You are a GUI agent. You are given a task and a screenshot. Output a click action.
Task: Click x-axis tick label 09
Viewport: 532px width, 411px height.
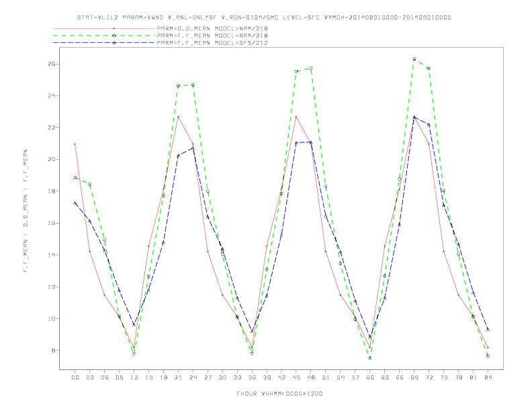119,377
